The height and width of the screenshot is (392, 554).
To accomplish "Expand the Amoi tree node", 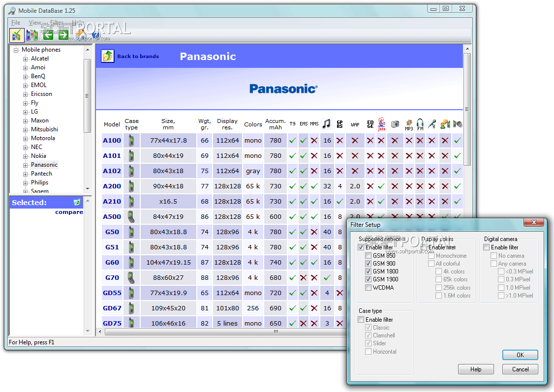I will click(x=25, y=68).
